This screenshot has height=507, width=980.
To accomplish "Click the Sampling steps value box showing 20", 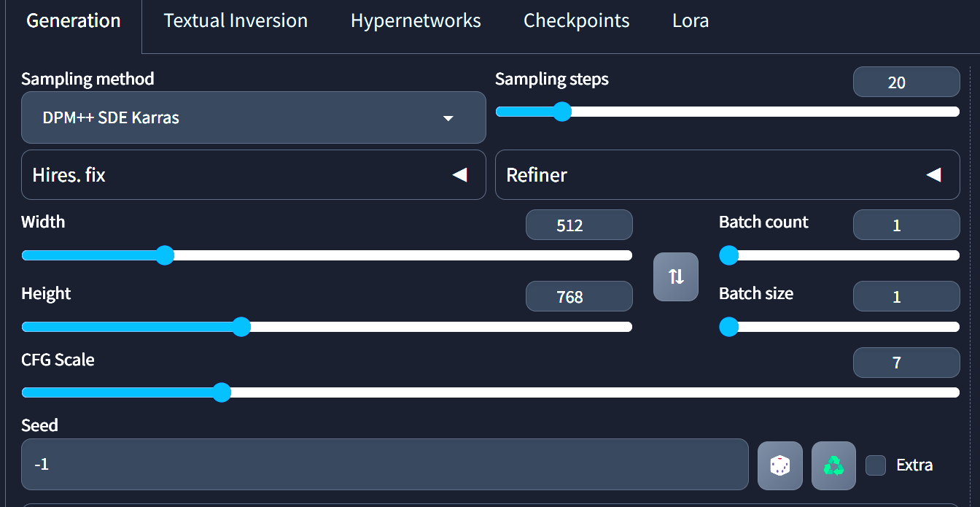I will click(906, 81).
